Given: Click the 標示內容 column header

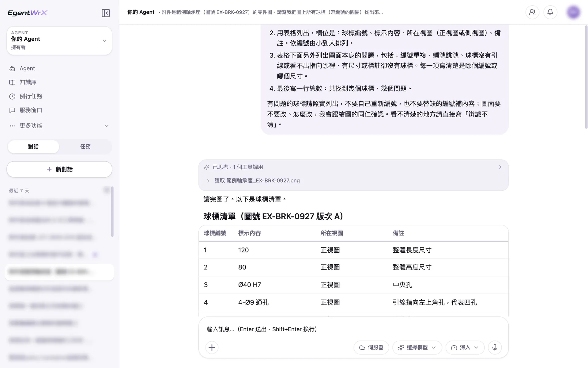Looking at the screenshot, I should pos(249,233).
